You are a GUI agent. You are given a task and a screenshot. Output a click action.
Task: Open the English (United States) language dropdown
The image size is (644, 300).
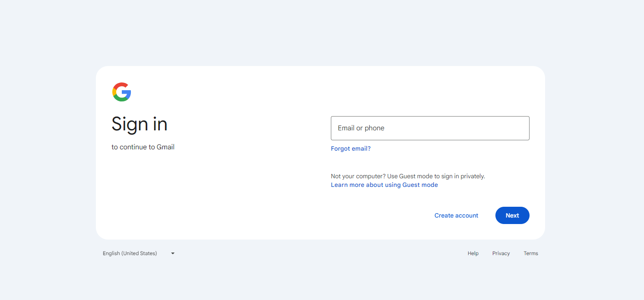[x=139, y=253]
